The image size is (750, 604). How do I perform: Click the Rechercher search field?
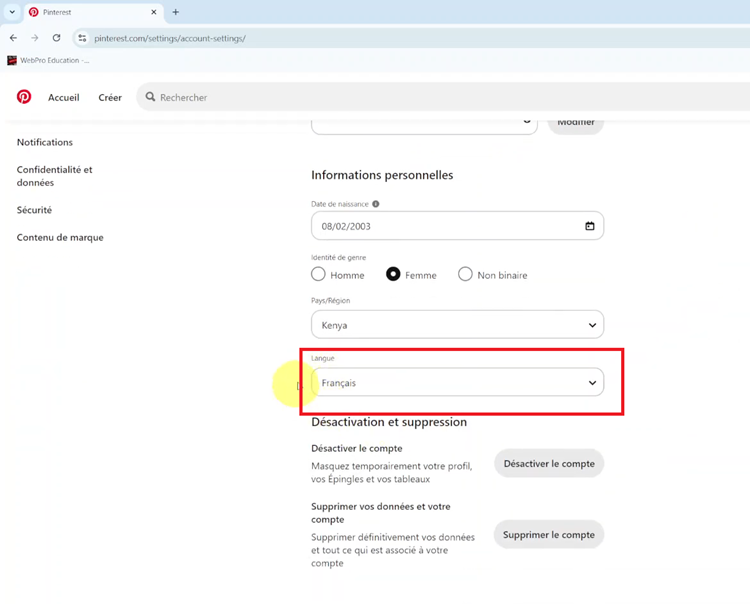442,97
